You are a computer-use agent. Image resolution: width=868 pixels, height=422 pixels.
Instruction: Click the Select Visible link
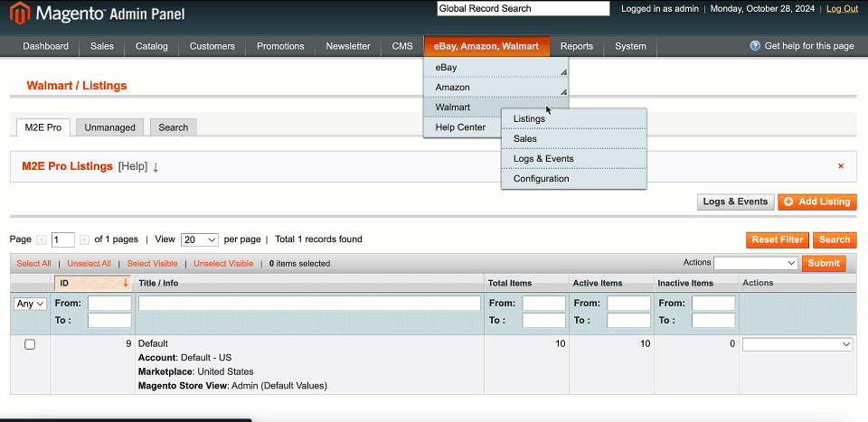[152, 264]
